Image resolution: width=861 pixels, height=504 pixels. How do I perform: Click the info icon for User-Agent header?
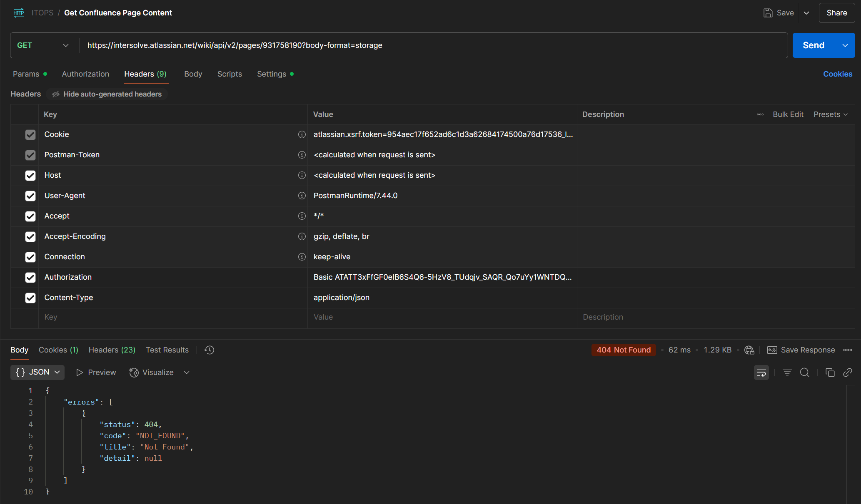tap(302, 196)
